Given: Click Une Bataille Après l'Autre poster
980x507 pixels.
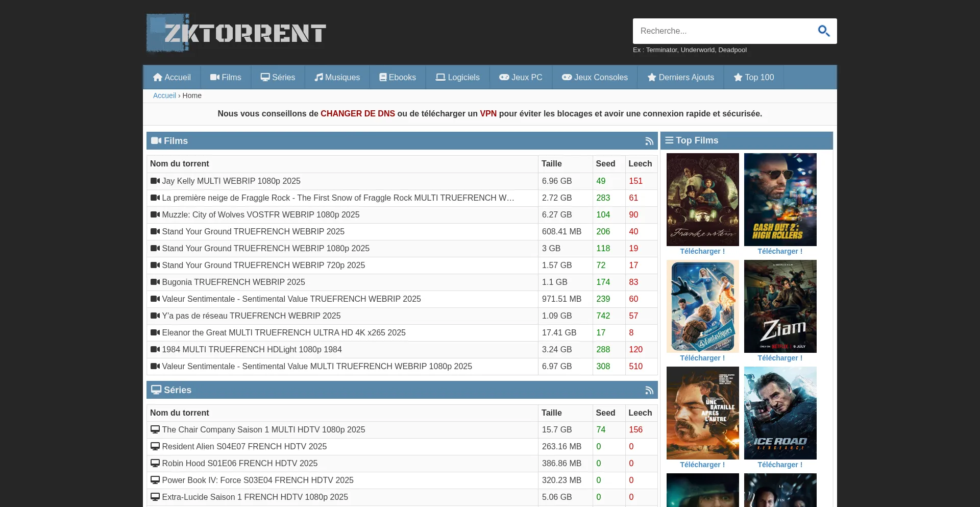Looking at the screenshot, I should 703,413.
